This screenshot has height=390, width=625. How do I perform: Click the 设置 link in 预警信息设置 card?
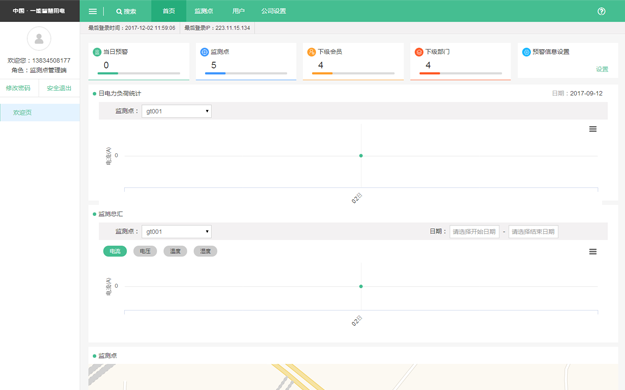(x=602, y=69)
